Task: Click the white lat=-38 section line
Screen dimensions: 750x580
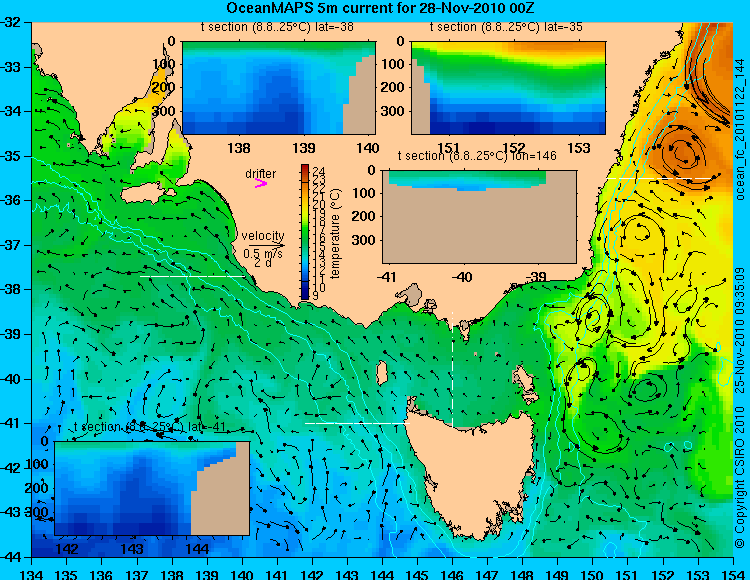Action: [193, 276]
